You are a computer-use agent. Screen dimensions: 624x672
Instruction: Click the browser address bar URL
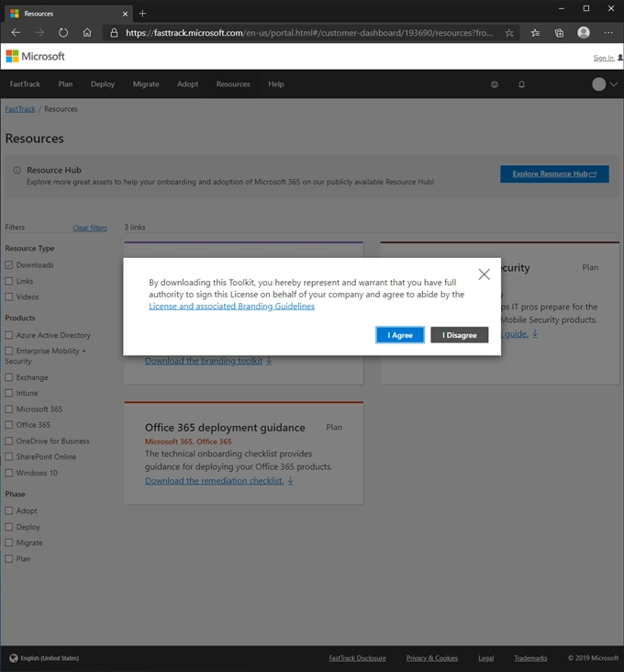click(309, 32)
